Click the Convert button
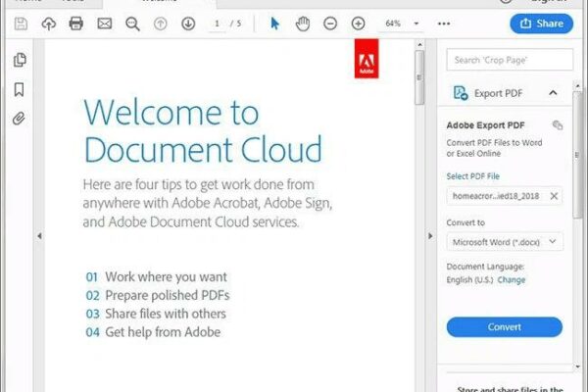Screen dimensions: 588x392 point(505,327)
